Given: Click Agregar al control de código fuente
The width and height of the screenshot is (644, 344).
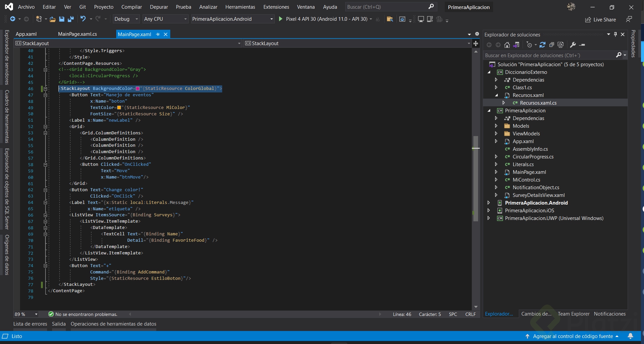Looking at the screenshot, I should pos(573,336).
